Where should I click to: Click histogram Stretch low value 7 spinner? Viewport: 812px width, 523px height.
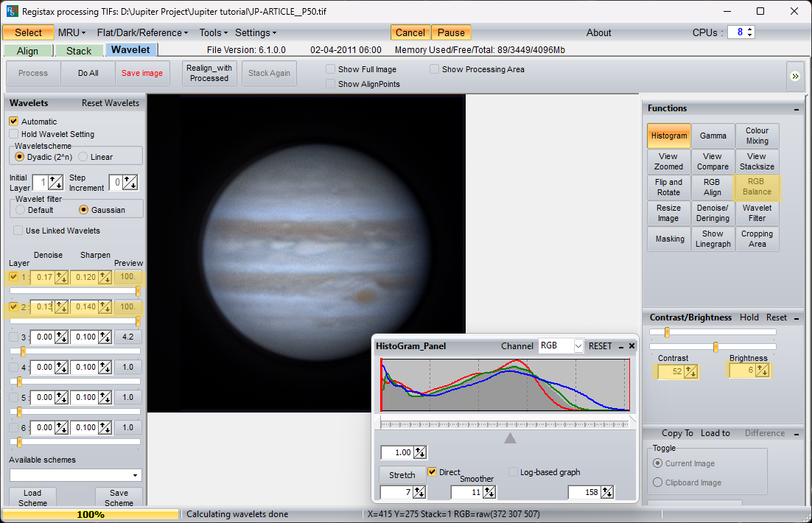pyautogui.click(x=419, y=493)
